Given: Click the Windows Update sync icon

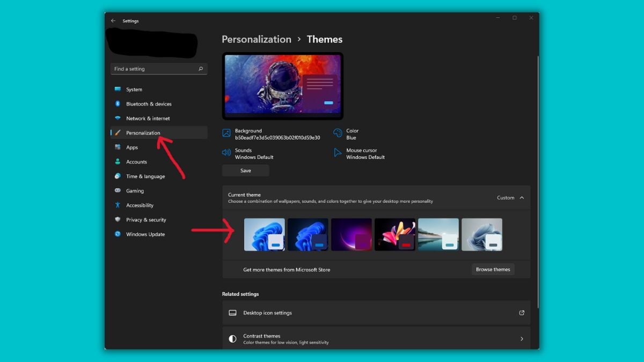Looking at the screenshot, I should (x=118, y=234).
